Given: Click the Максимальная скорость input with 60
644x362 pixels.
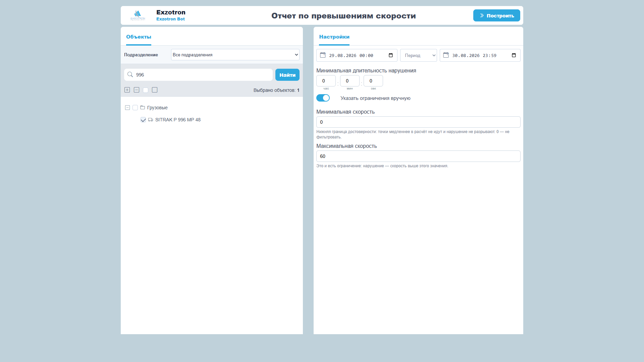Looking at the screenshot, I should click(418, 156).
